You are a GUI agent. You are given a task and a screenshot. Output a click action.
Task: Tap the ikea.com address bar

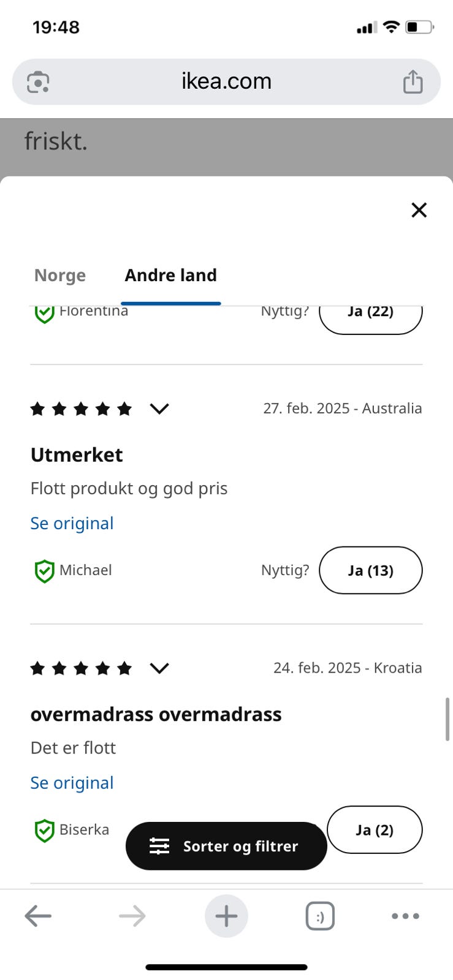point(226,81)
